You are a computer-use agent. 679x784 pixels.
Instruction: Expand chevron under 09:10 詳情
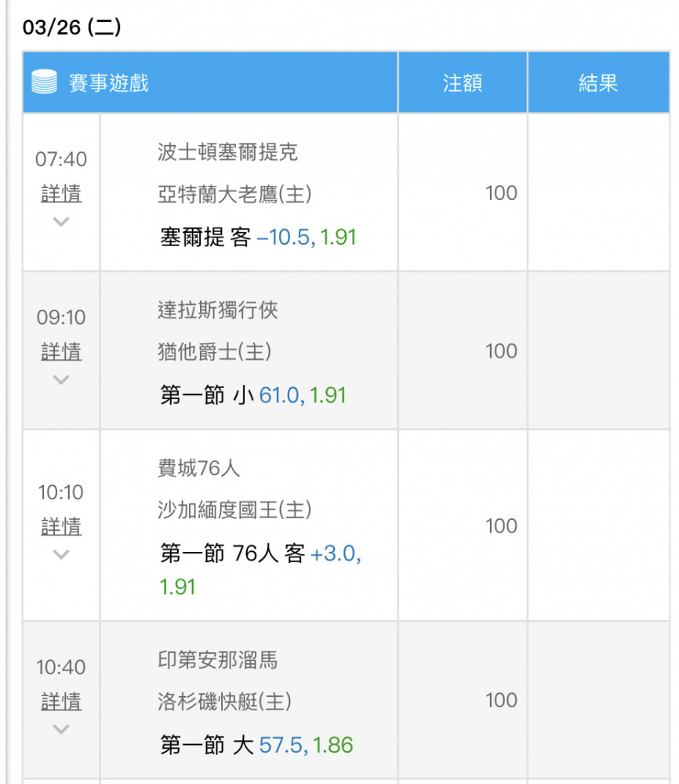[x=61, y=380]
